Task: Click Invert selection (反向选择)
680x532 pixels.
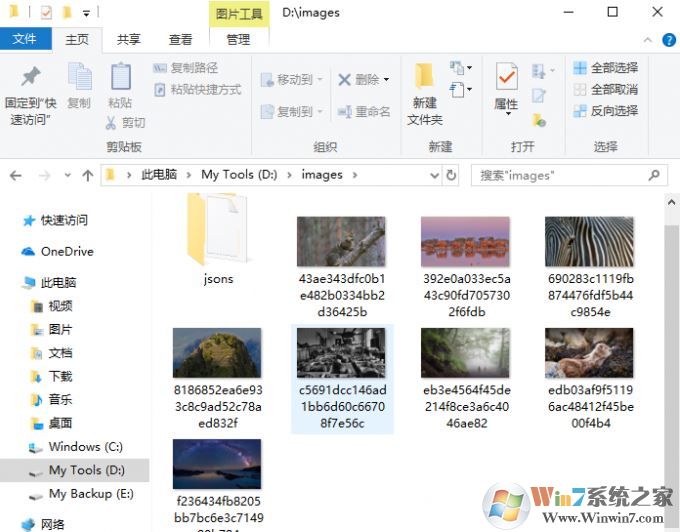Action: coord(605,111)
